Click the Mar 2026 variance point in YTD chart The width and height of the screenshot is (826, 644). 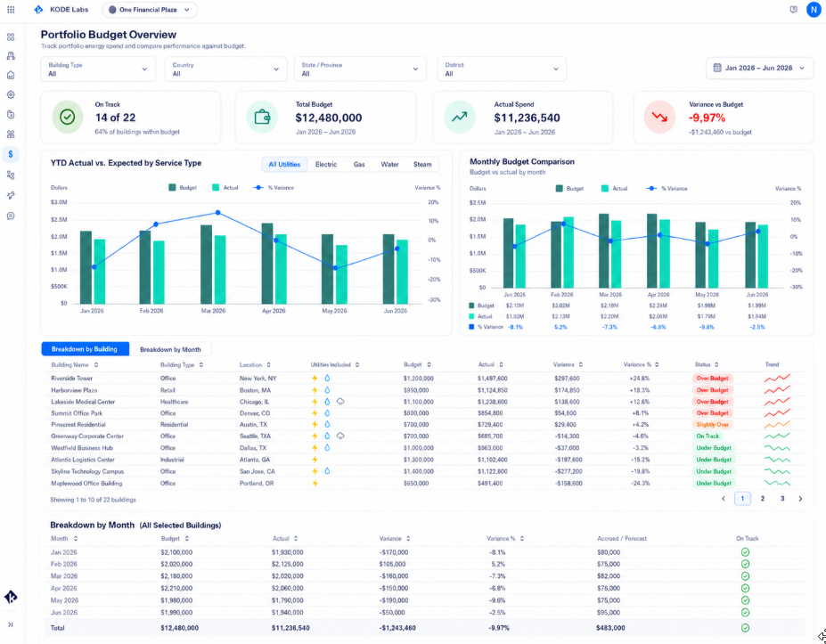point(217,213)
